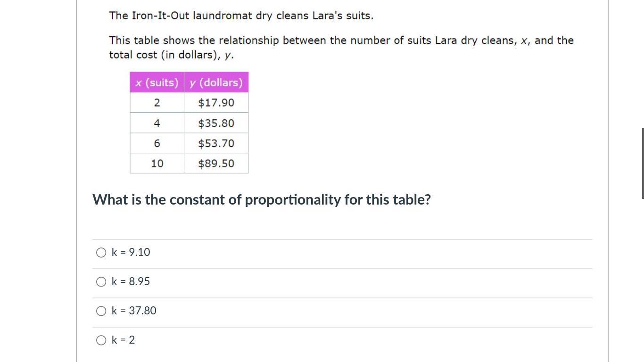Click the $17.90 table cell

pyautogui.click(x=216, y=103)
